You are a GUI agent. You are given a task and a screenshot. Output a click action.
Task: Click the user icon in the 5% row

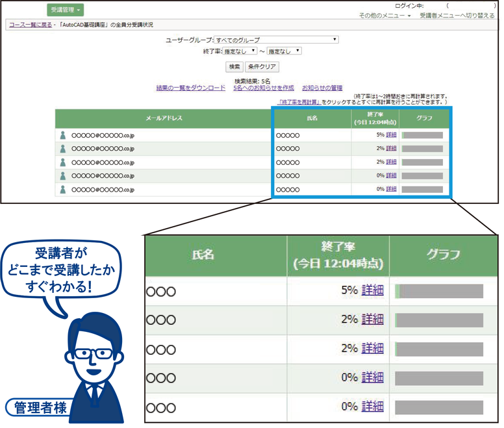tap(63, 135)
